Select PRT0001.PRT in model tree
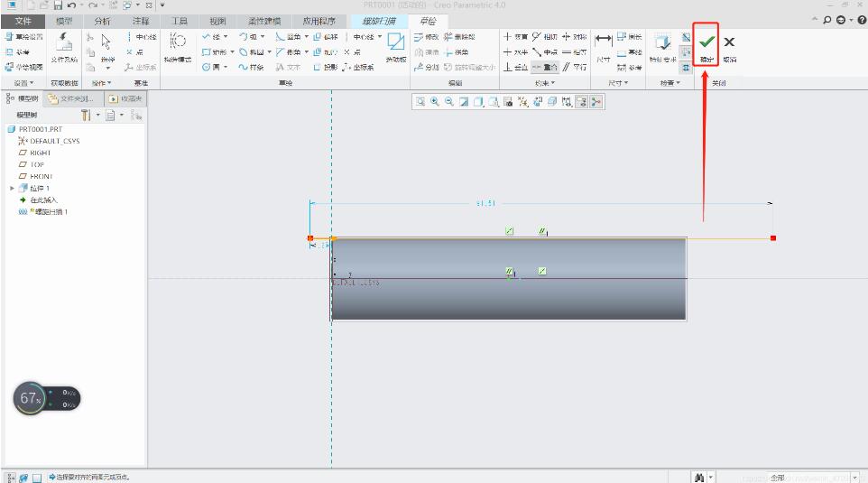 pos(35,129)
